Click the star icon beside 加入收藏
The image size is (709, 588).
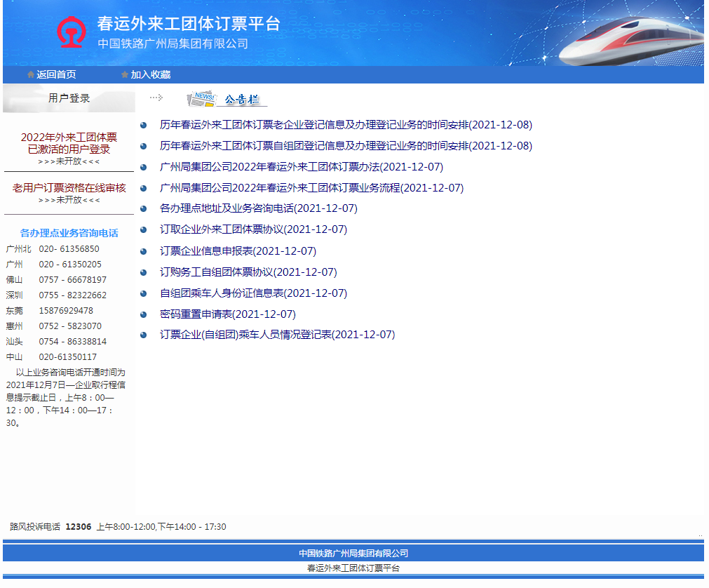tap(125, 74)
